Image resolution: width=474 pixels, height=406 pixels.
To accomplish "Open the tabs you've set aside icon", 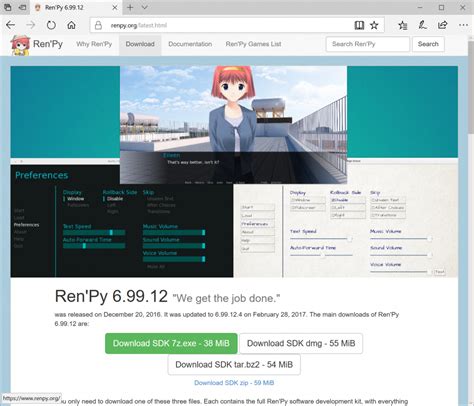I will (8, 7).
